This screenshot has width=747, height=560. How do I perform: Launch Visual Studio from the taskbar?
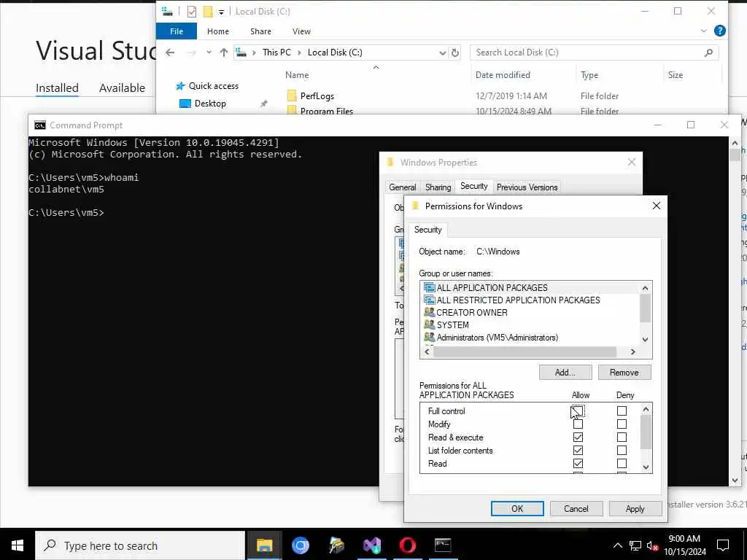coord(372,545)
